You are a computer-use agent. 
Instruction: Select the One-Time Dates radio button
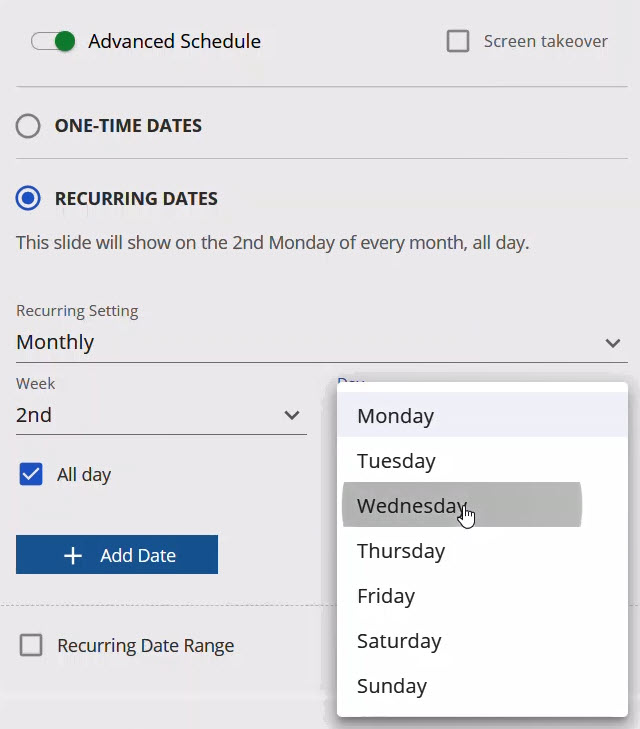(x=28, y=126)
